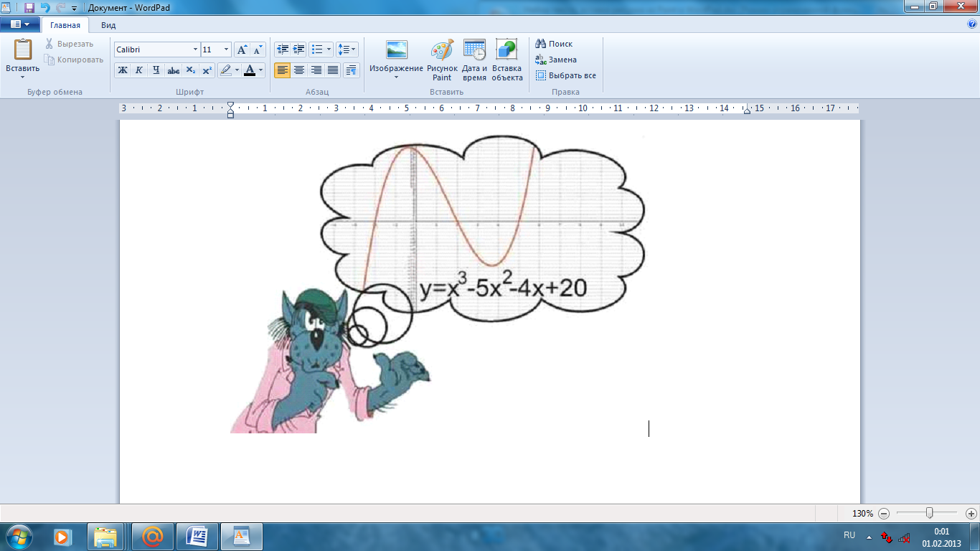Click the Increase Indent icon
Screen dimensions: 980x551
299,50
